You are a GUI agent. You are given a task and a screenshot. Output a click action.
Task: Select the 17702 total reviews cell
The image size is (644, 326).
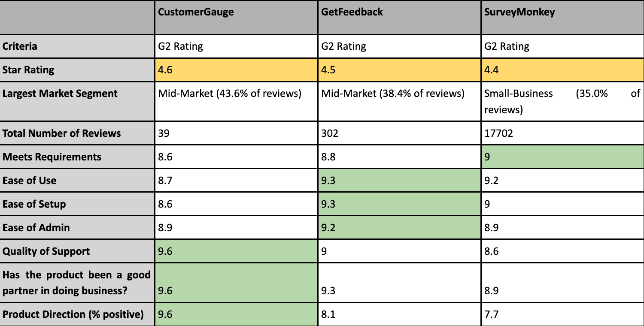(498, 133)
